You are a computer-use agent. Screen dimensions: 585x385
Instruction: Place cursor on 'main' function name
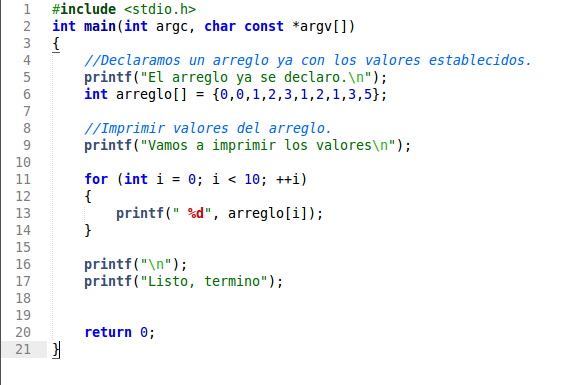(100, 26)
